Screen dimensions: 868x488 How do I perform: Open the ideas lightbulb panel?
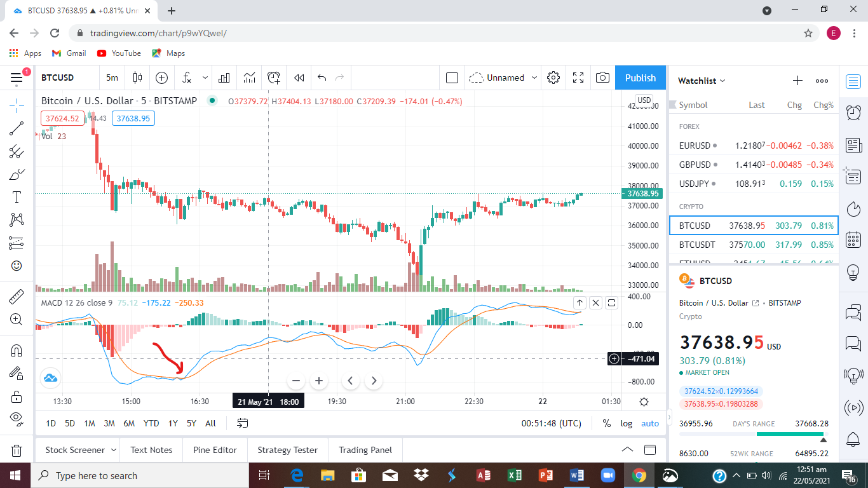pyautogui.click(x=853, y=272)
